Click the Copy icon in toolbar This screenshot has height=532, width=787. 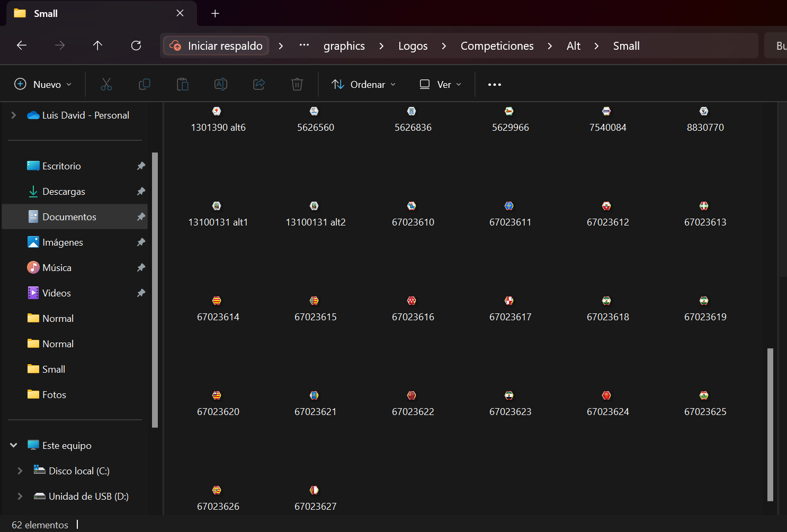coord(145,84)
